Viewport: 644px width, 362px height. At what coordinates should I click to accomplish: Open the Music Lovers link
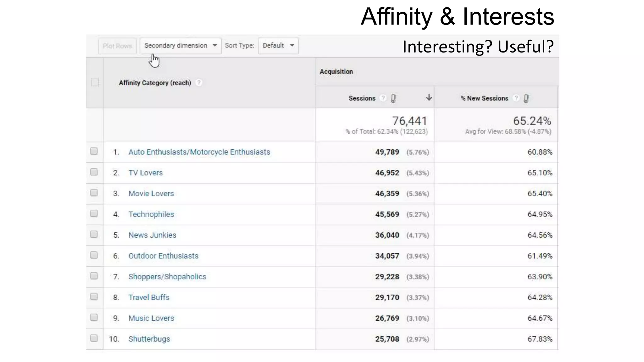coord(151,318)
